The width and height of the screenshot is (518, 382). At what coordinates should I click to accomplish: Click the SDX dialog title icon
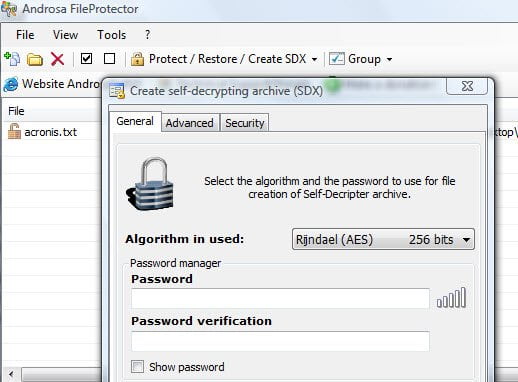[117, 91]
